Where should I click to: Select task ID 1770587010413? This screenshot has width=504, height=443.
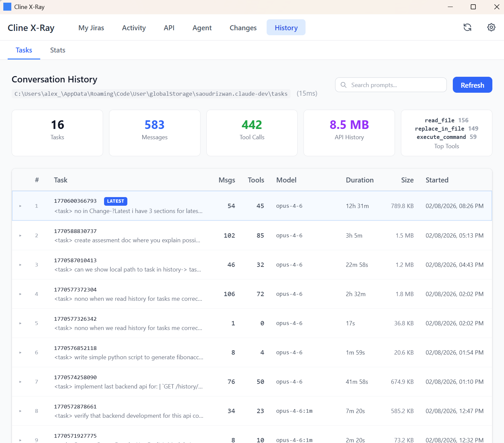tap(75, 261)
